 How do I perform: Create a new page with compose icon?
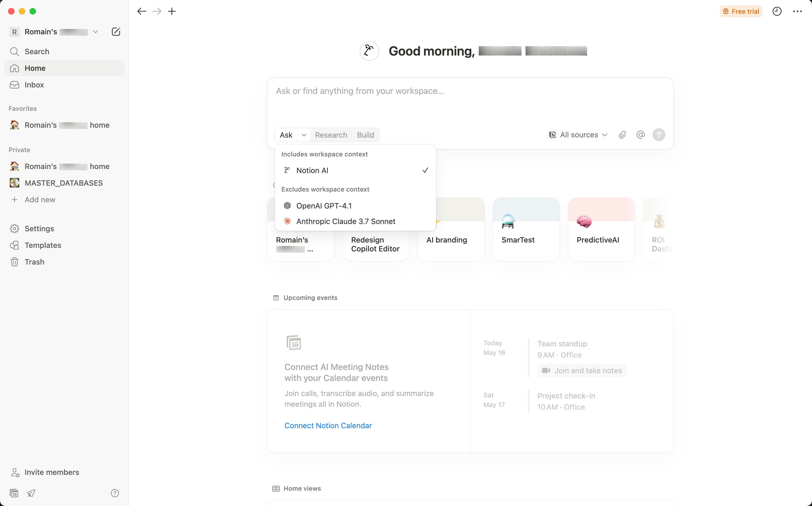[116, 32]
